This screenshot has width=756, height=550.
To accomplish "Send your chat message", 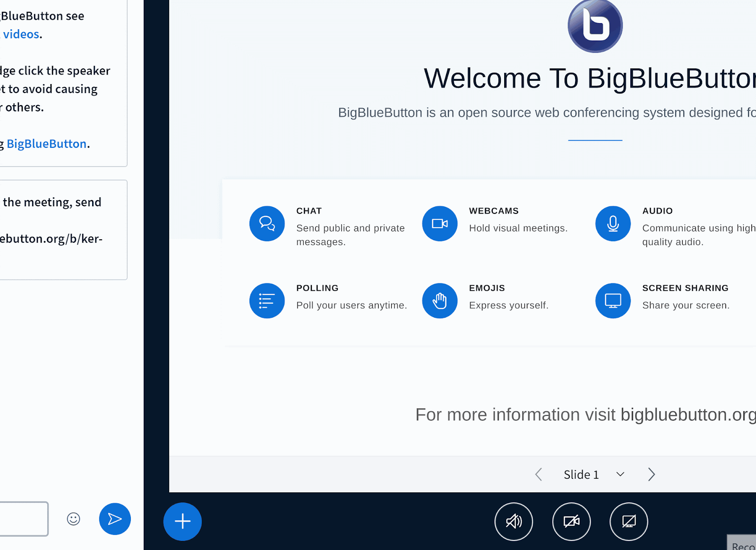I will 114,519.
